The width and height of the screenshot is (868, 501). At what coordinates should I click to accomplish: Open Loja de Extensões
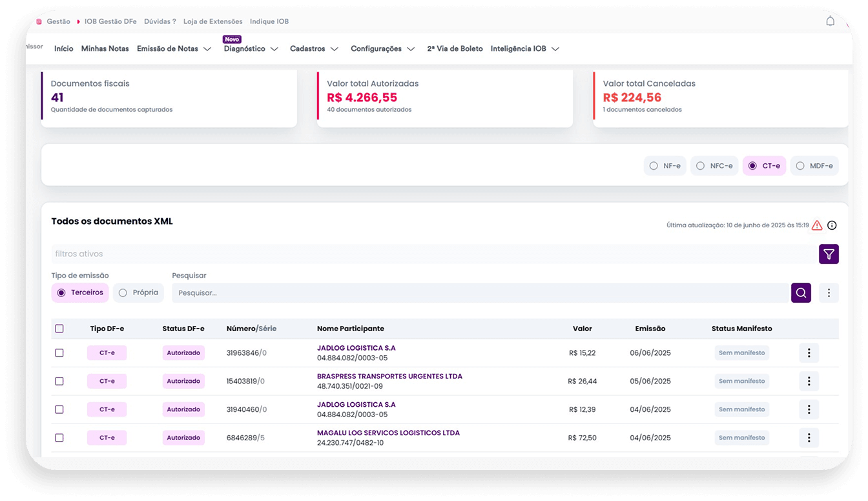(213, 21)
